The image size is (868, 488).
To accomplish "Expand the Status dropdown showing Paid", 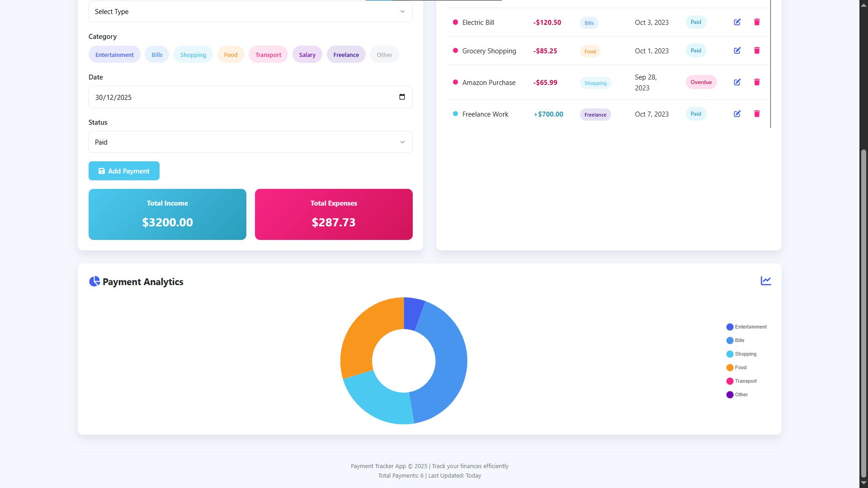I will (x=250, y=142).
